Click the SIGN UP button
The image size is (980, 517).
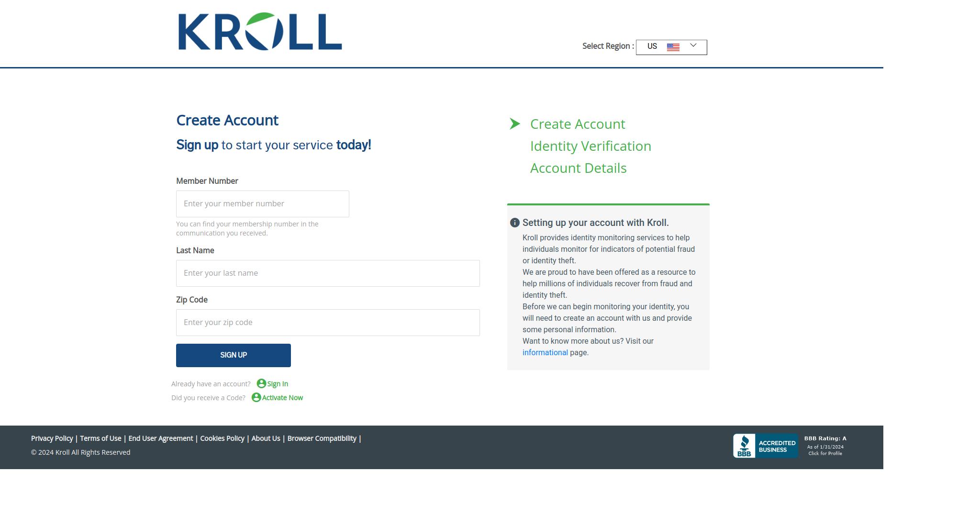click(x=234, y=356)
